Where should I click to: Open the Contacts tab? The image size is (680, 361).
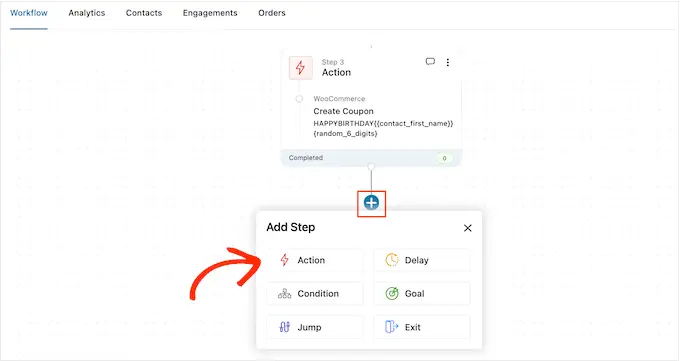coord(144,13)
